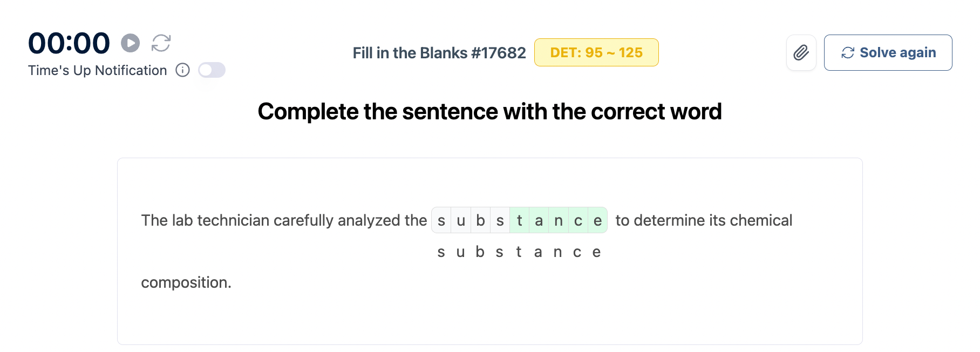Click the green "c" letter box

[578, 220]
